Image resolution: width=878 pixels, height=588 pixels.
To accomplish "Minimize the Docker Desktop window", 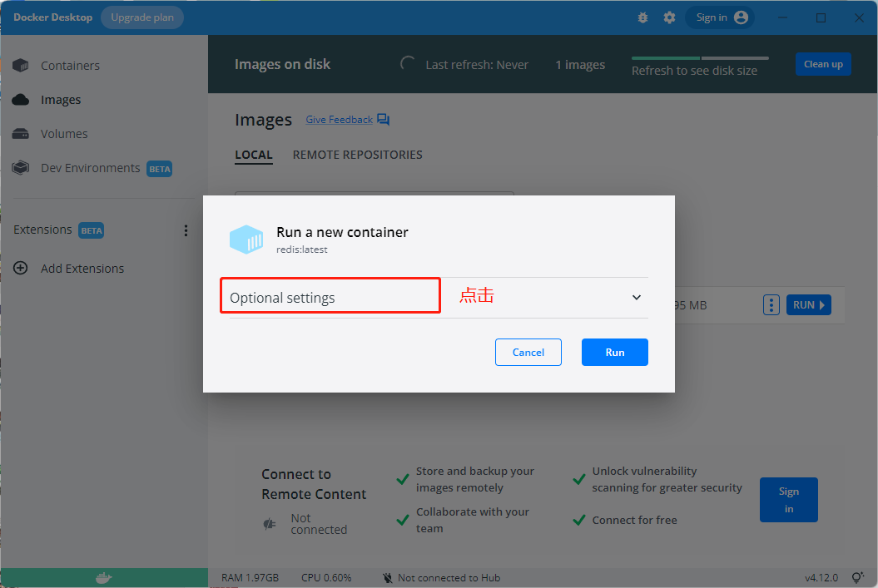I will (783, 17).
